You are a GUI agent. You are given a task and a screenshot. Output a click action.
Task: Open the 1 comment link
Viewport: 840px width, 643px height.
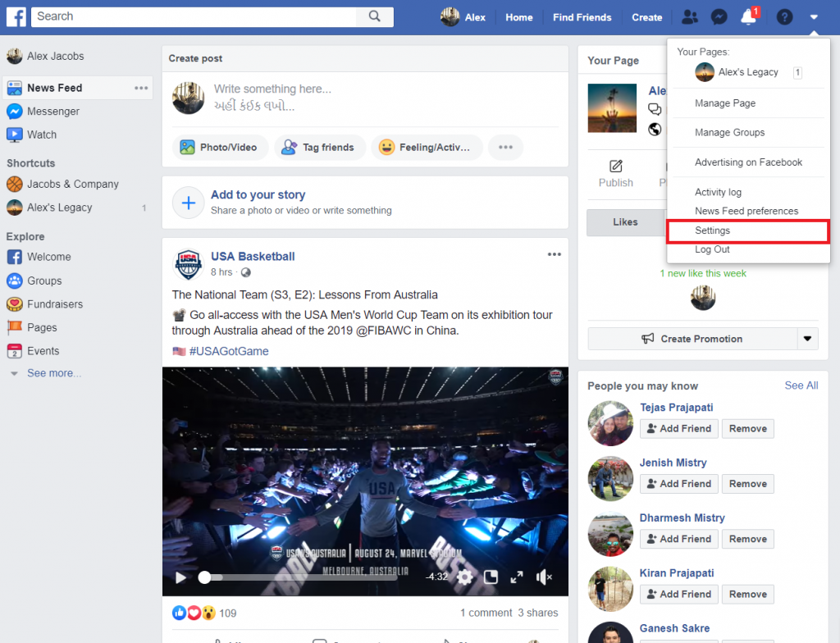click(486, 613)
